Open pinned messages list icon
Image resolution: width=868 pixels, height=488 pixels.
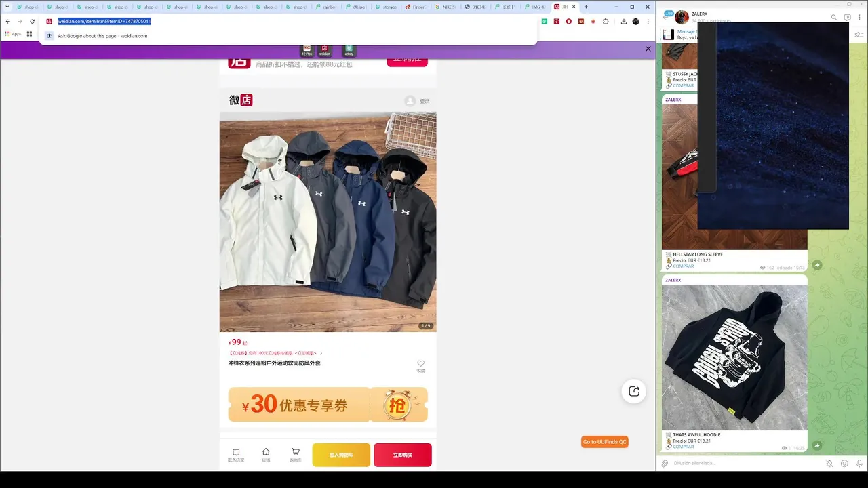click(858, 35)
